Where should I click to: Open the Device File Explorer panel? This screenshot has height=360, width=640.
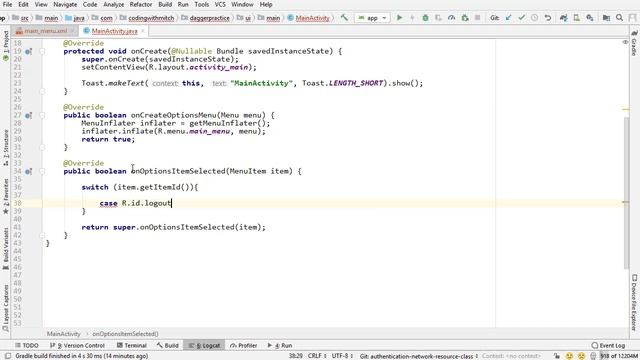pyautogui.click(x=634, y=302)
